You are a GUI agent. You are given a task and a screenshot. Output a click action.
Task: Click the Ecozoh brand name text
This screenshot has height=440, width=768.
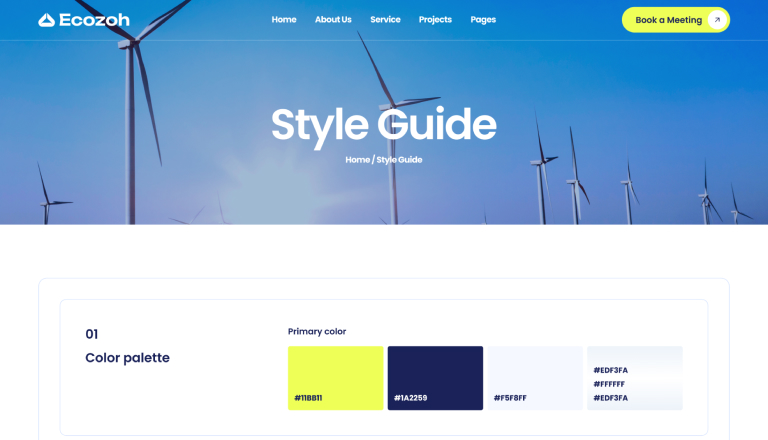(94, 20)
